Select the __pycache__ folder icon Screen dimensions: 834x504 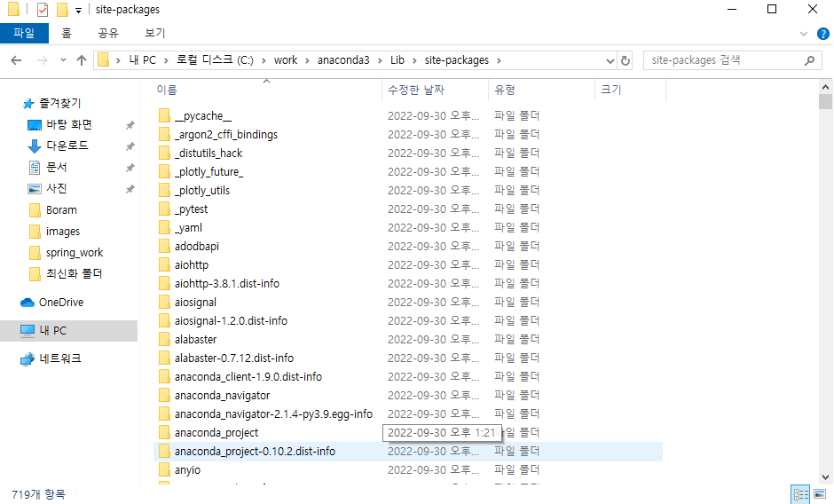164,115
